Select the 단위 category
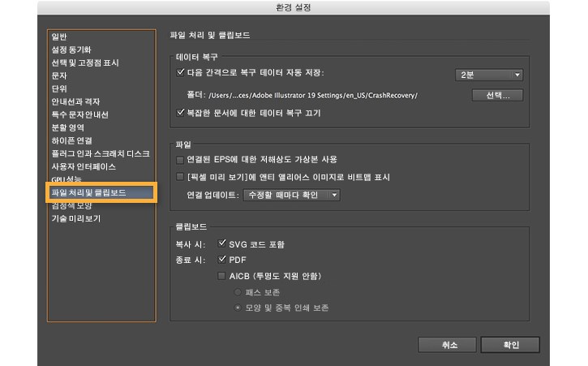Screen dimensions: 588x366 click(59, 88)
